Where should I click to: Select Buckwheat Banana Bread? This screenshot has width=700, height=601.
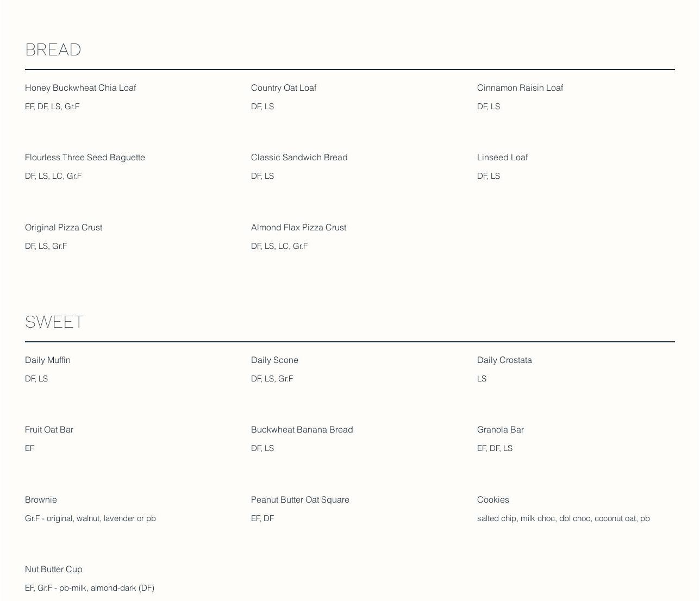click(302, 430)
